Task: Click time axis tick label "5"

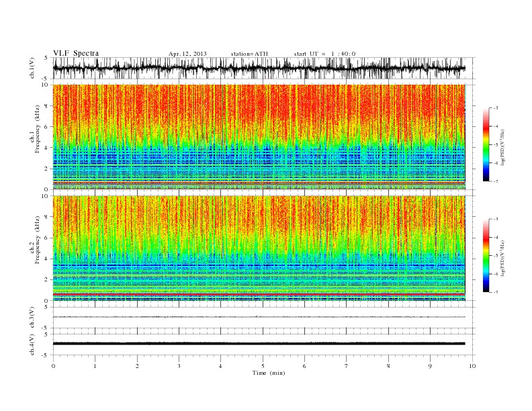Action: pyautogui.click(x=263, y=366)
